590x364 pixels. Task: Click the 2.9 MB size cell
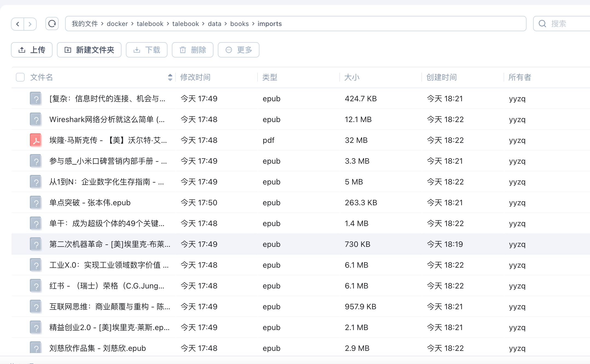357,348
